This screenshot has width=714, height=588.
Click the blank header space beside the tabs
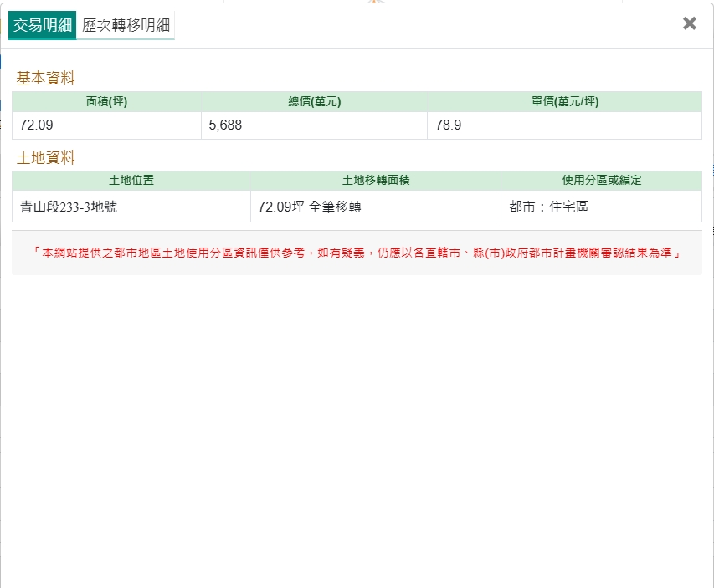coord(419,26)
